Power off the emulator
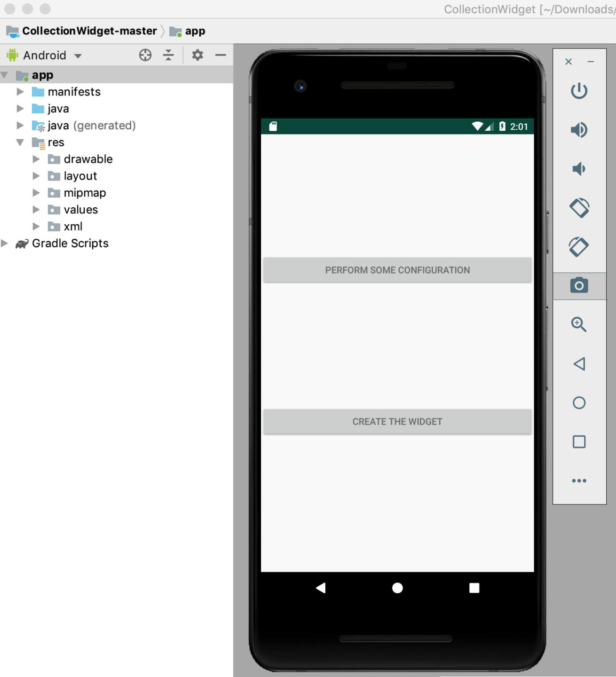The image size is (616, 677). [x=579, y=91]
